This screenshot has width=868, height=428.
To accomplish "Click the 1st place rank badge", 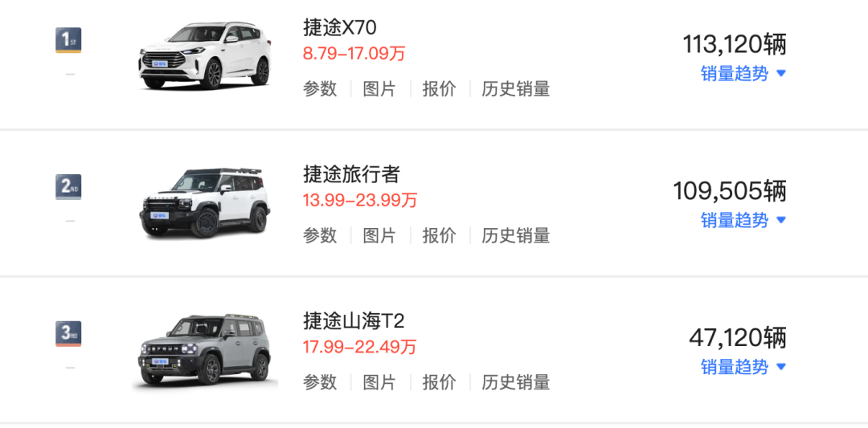I will point(68,40).
